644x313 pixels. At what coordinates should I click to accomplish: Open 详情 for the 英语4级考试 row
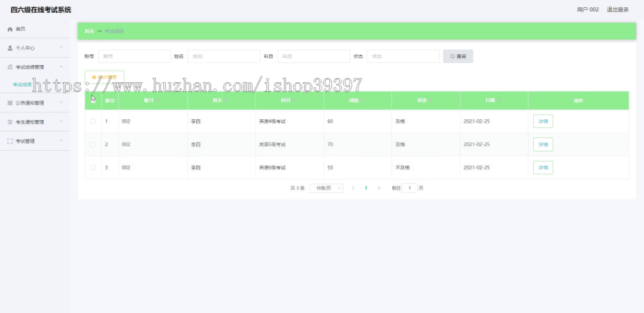pos(543,121)
